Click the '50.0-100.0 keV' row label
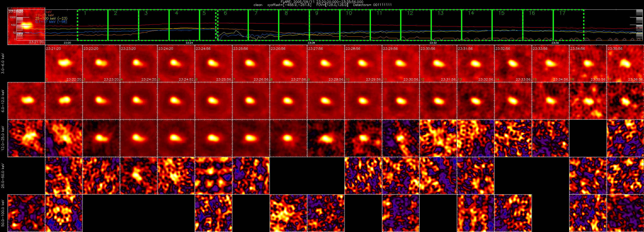The image size is (644, 232). [x=3, y=213]
